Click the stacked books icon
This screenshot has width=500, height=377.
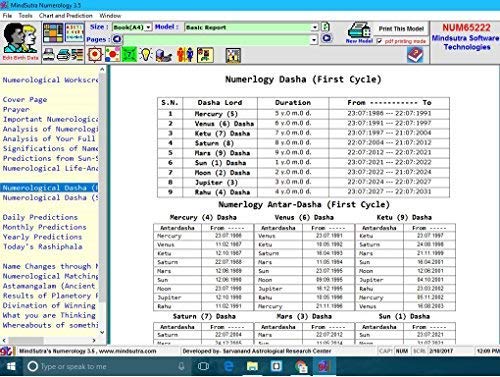coord(77,55)
